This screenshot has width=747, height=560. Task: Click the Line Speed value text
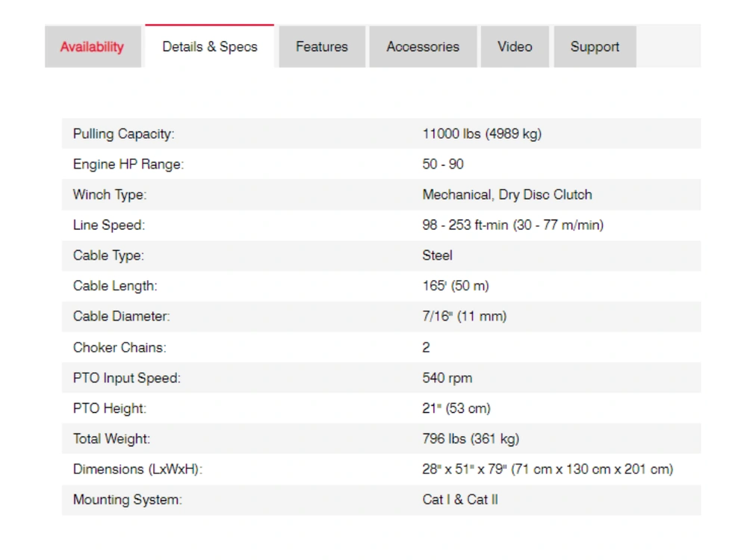[x=512, y=225]
